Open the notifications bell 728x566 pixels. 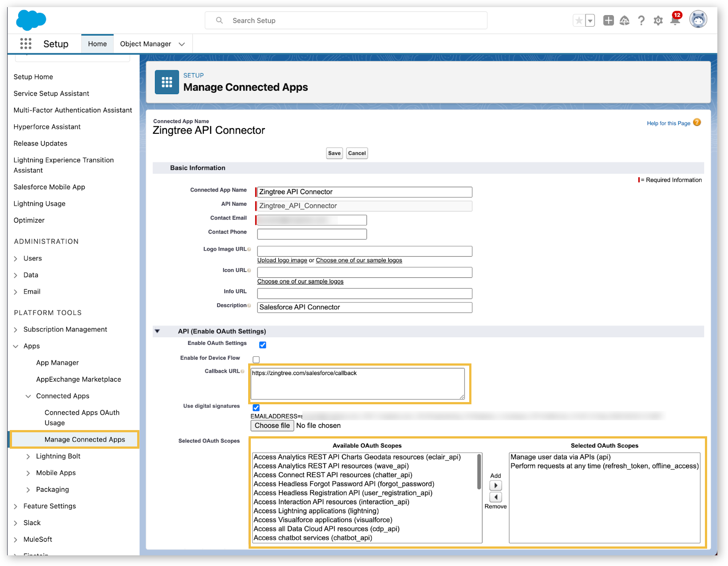[x=675, y=20]
